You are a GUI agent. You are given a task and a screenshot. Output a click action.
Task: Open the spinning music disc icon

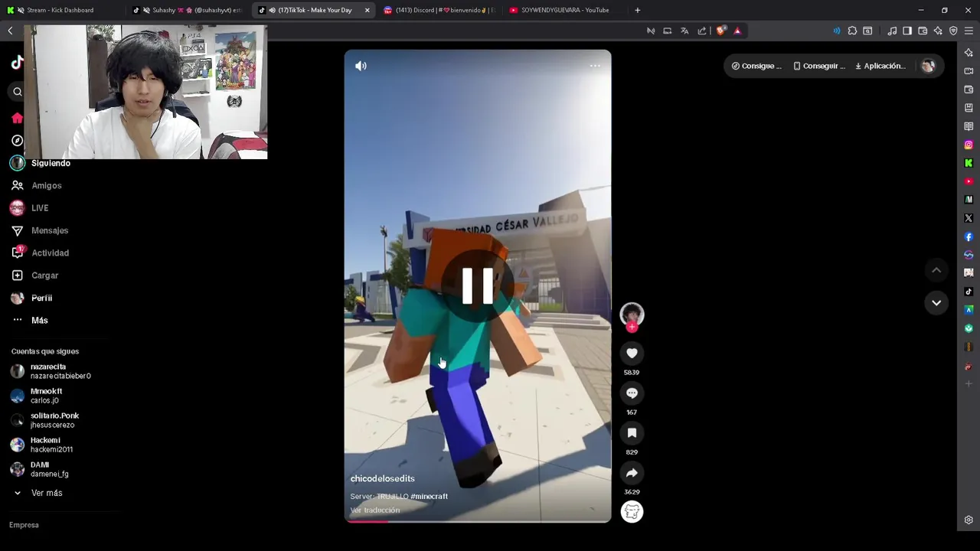[x=632, y=512]
